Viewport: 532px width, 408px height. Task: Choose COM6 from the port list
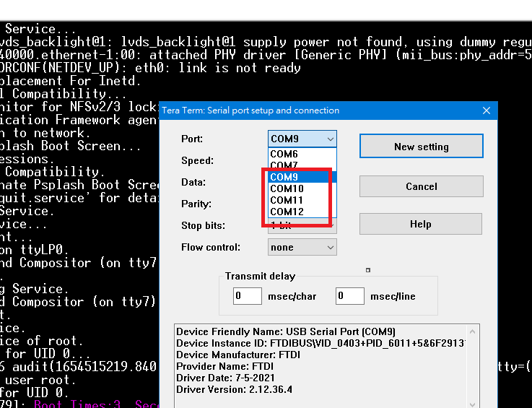point(284,154)
